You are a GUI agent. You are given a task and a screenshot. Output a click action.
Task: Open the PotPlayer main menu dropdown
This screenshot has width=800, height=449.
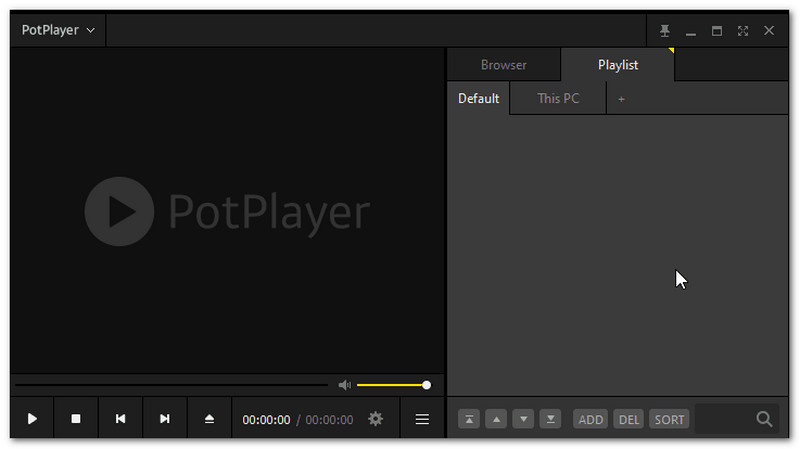point(58,30)
